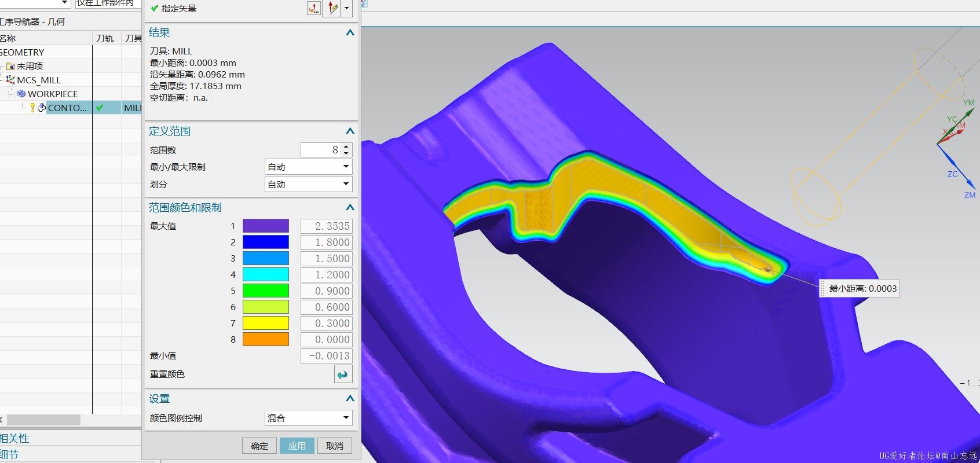Screen dimensions: 980x463
Task: Collapse the 结果 section
Action: [x=350, y=33]
